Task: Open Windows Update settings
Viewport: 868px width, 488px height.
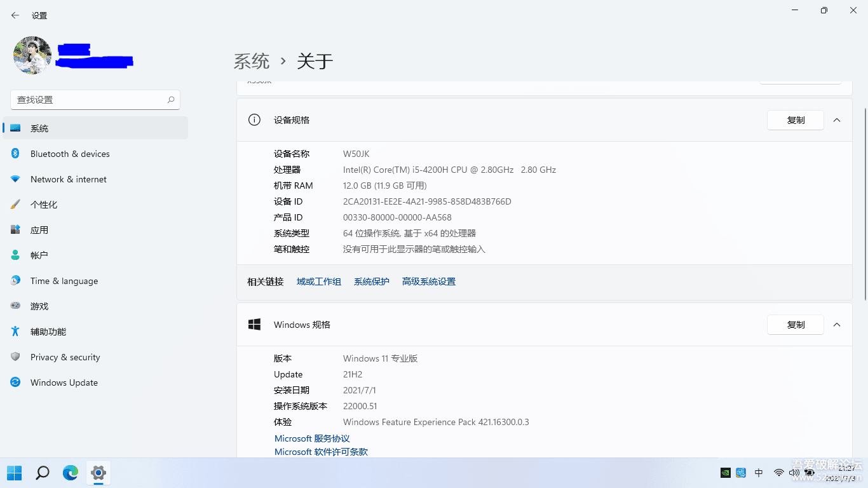Action: (x=95, y=383)
